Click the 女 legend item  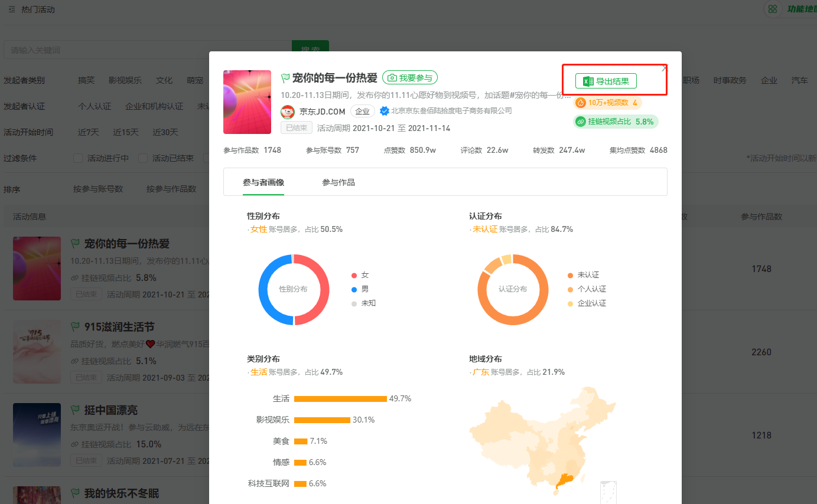[360, 275]
